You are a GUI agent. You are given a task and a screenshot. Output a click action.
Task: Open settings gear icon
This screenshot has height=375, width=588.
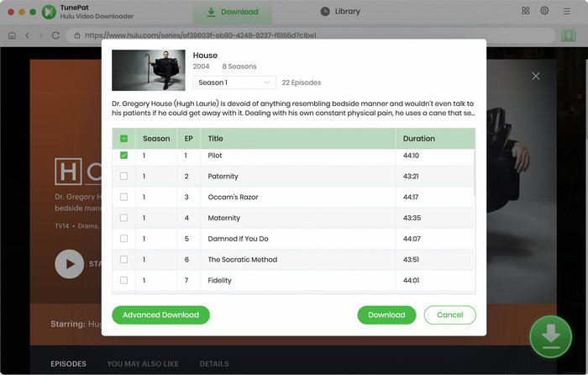click(x=544, y=11)
